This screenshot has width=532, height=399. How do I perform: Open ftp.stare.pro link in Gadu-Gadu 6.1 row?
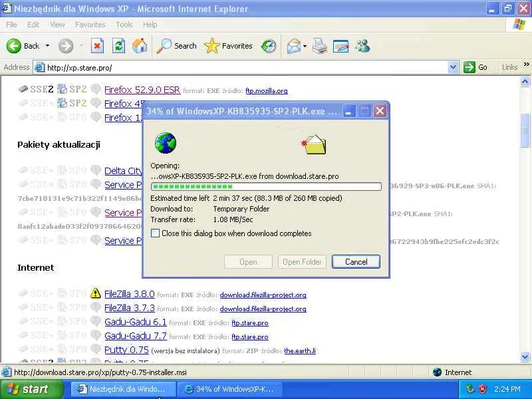point(250,323)
